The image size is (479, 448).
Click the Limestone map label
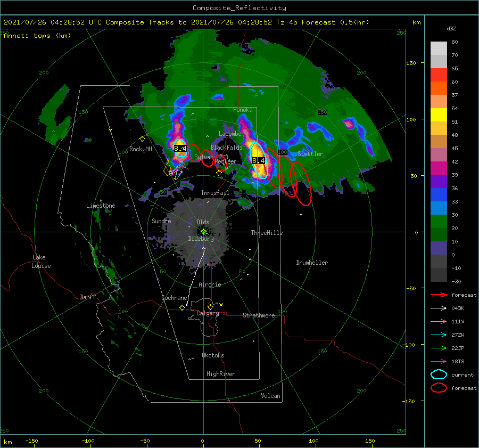[x=101, y=206]
